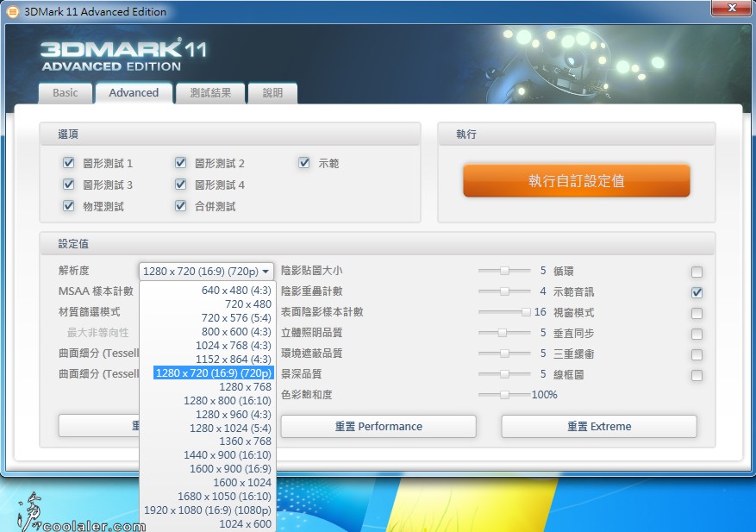Open the 說明 tab
This screenshot has width=756, height=532.
(272, 93)
